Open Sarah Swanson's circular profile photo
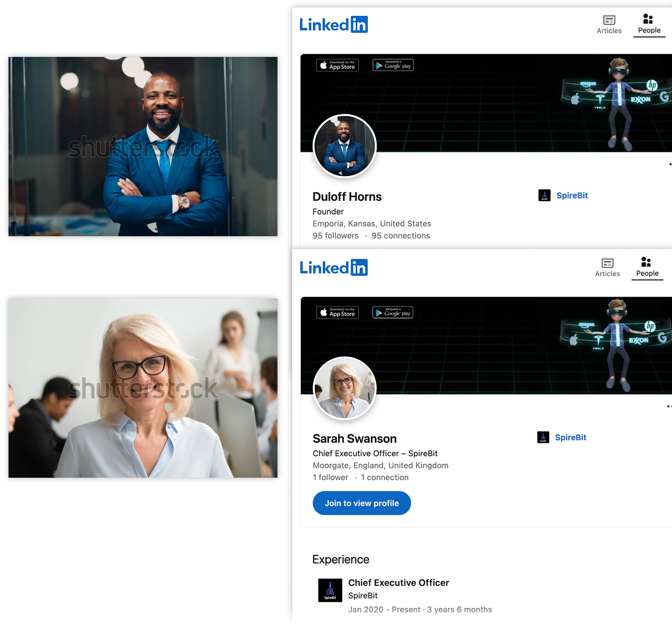This screenshot has height=627, width=672. point(344,389)
